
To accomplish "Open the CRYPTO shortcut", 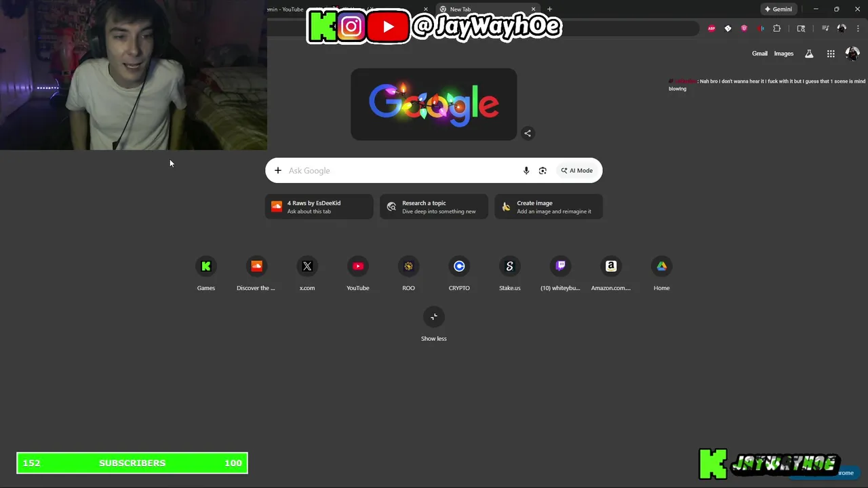I will (x=459, y=273).
